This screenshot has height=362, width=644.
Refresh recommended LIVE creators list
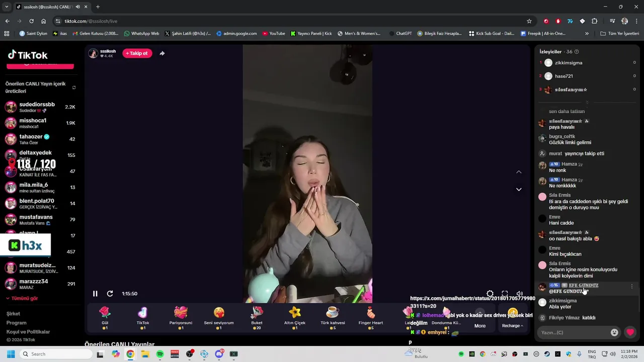(74, 87)
